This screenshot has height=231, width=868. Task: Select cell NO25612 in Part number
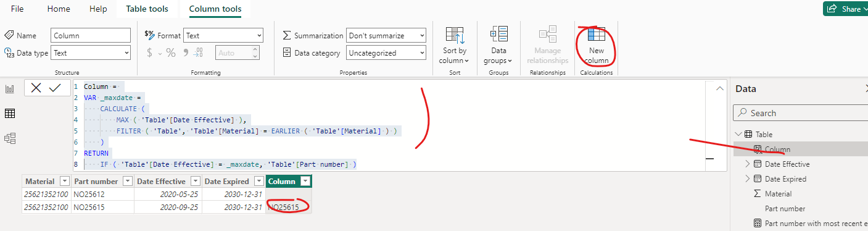tap(102, 194)
